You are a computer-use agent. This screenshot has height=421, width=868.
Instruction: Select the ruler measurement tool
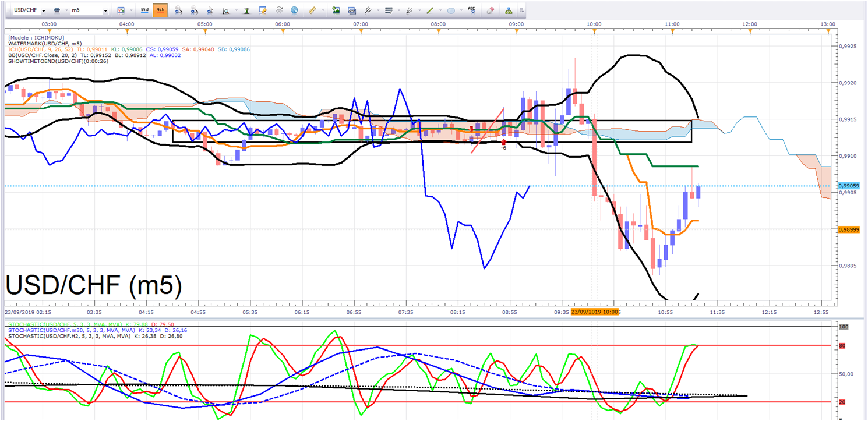[x=312, y=10]
